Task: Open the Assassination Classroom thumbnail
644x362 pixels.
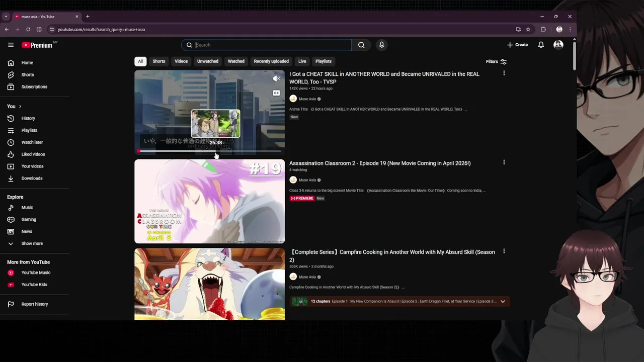Action: (209, 202)
